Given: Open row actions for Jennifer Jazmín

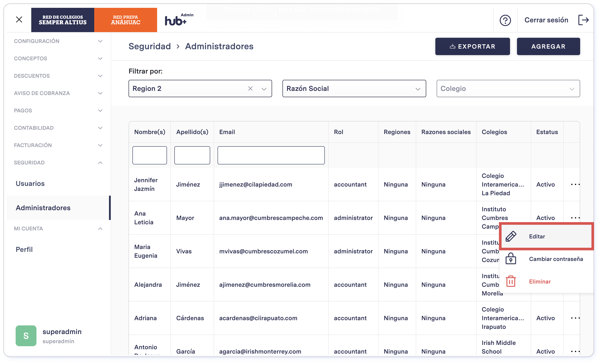Looking at the screenshot, I should (575, 184).
